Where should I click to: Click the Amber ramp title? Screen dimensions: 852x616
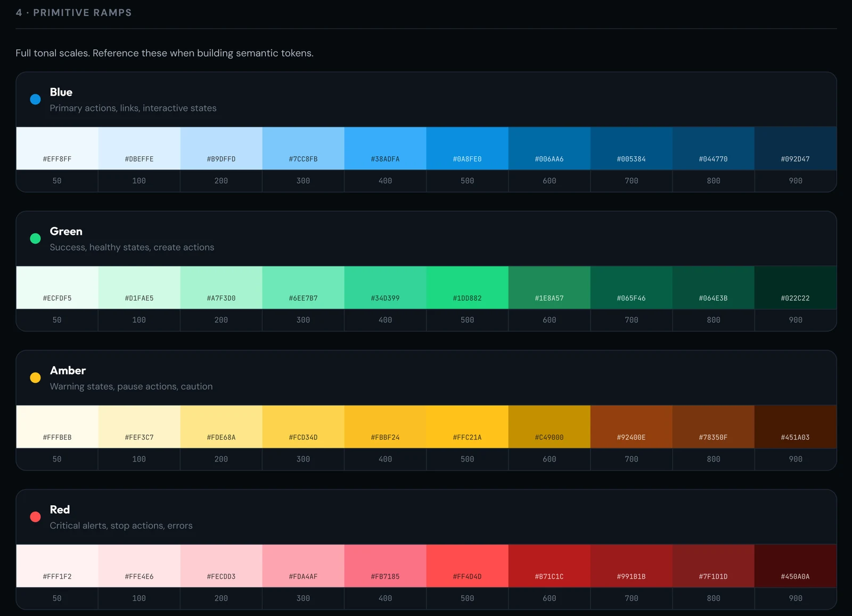[68, 371]
